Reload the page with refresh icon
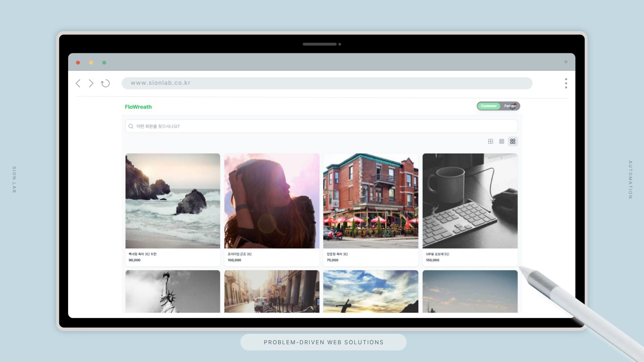 coord(105,83)
